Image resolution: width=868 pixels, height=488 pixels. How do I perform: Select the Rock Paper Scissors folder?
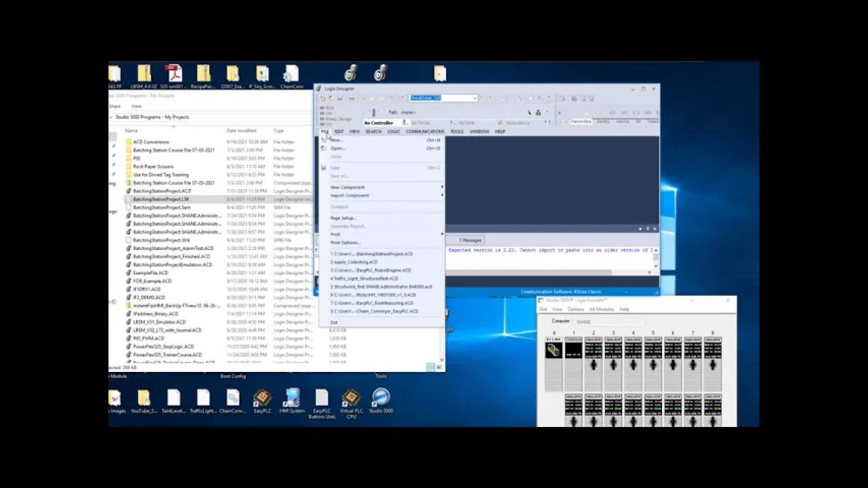(152, 166)
